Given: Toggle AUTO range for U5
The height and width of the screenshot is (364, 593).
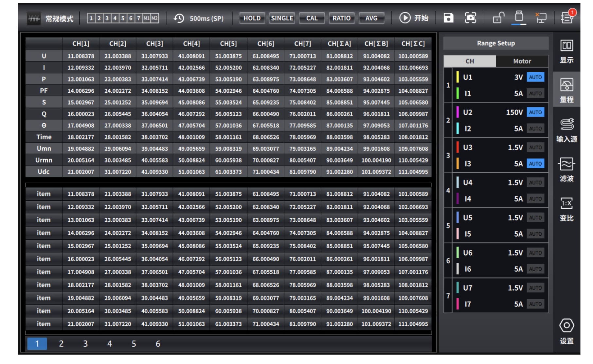Looking at the screenshot, I should 535,218.
